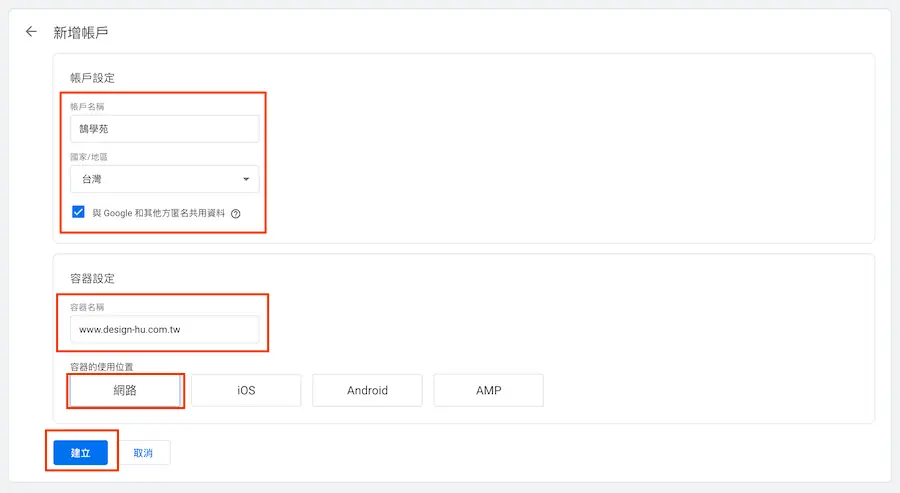The width and height of the screenshot is (900, 493).
Task: Toggle 與 Google 和其他方匿名共用資料 checkbox
Action: point(78,212)
